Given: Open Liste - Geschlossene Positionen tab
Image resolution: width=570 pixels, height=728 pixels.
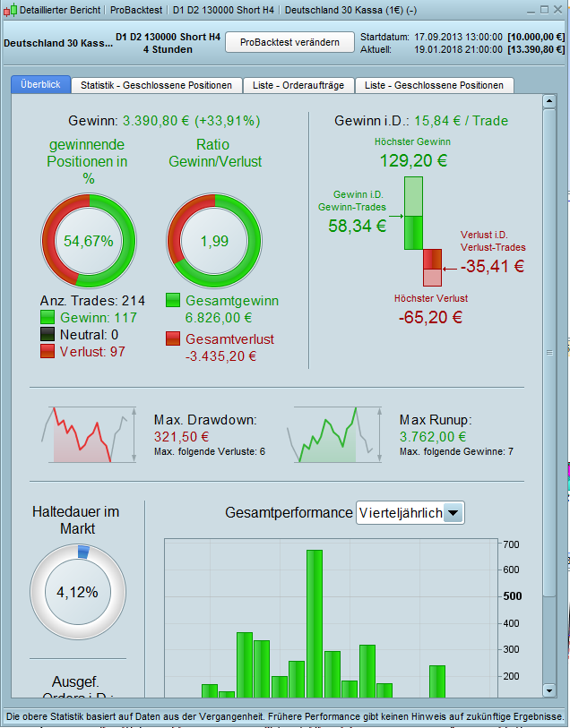Looking at the screenshot, I should 434,85.
